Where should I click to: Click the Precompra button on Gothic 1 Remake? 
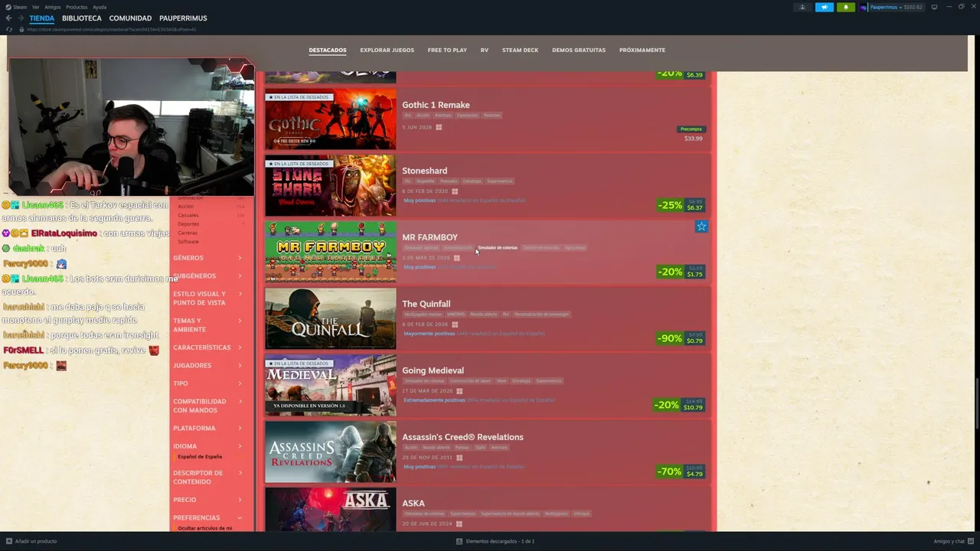[691, 129]
